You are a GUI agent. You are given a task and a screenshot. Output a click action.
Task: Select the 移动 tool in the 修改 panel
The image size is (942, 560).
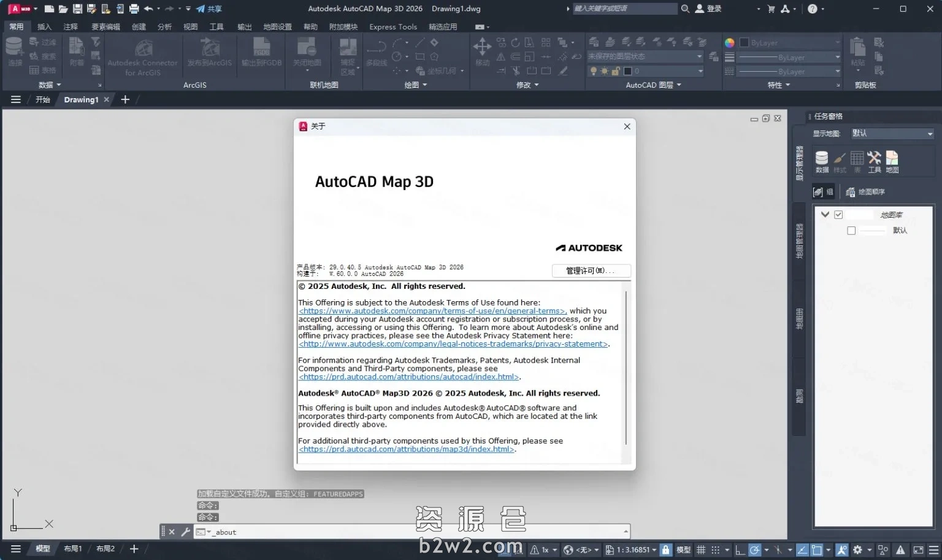(x=482, y=47)
